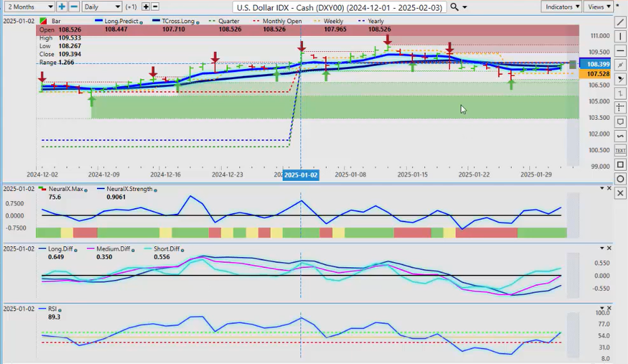Click the delete drawings X tool
628x364 pixels.
[620, 193]
